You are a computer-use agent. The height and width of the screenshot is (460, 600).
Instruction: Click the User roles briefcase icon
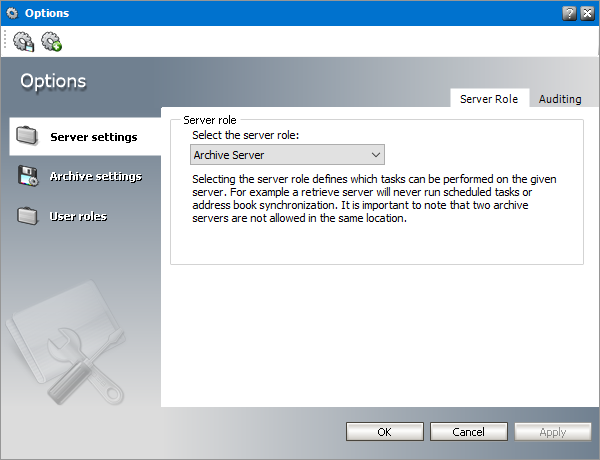coord(27,216)
